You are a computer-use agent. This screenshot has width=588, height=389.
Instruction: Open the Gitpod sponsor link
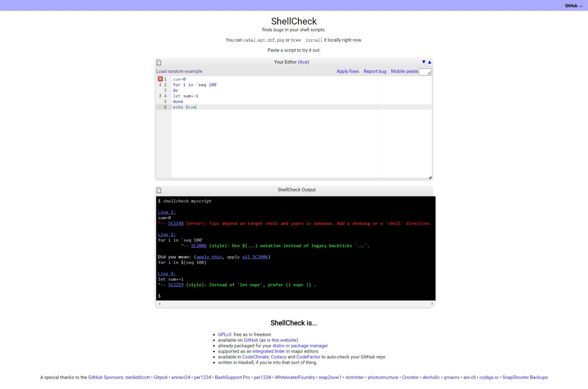click(x=161, y=378)
